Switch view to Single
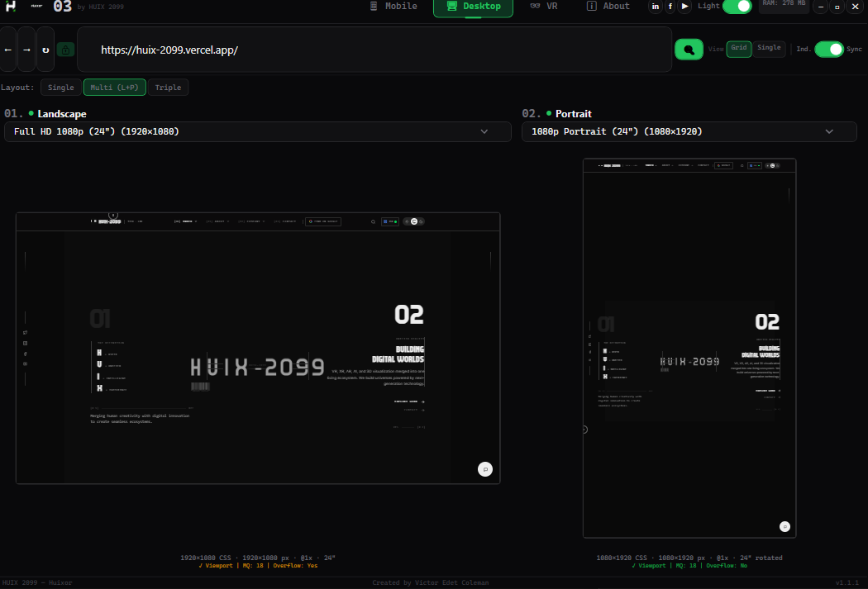 tap(769, 48)
